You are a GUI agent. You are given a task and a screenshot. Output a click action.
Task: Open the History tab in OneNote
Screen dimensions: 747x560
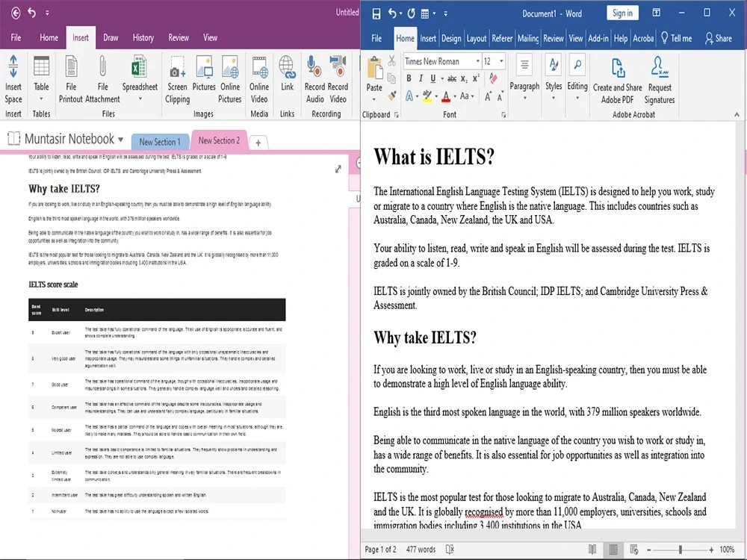(143, 37)
